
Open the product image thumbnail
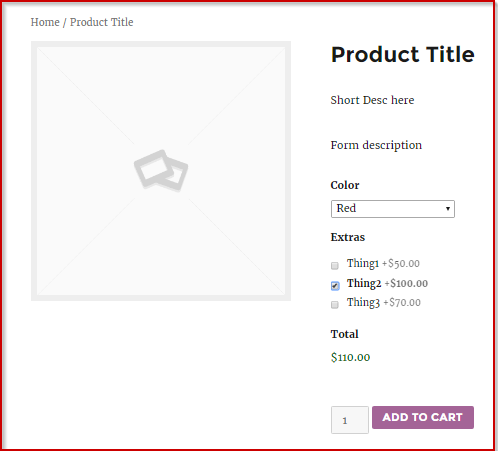tap(161, 171)
